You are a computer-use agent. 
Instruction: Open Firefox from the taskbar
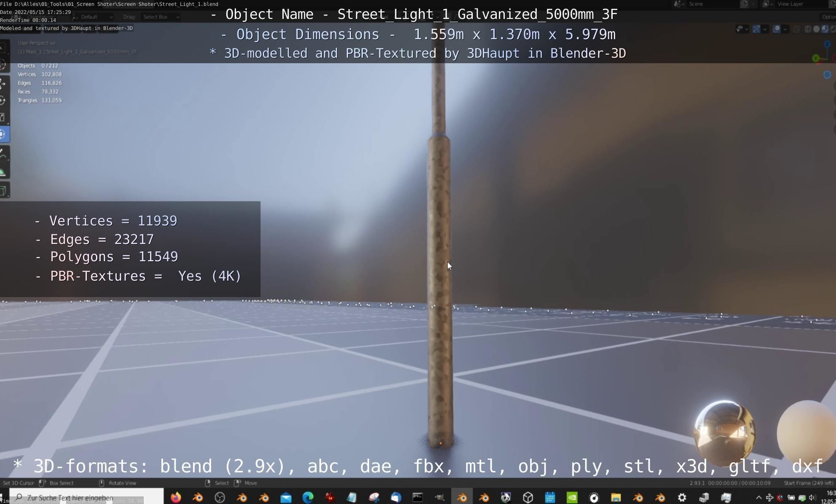point(176,498)
